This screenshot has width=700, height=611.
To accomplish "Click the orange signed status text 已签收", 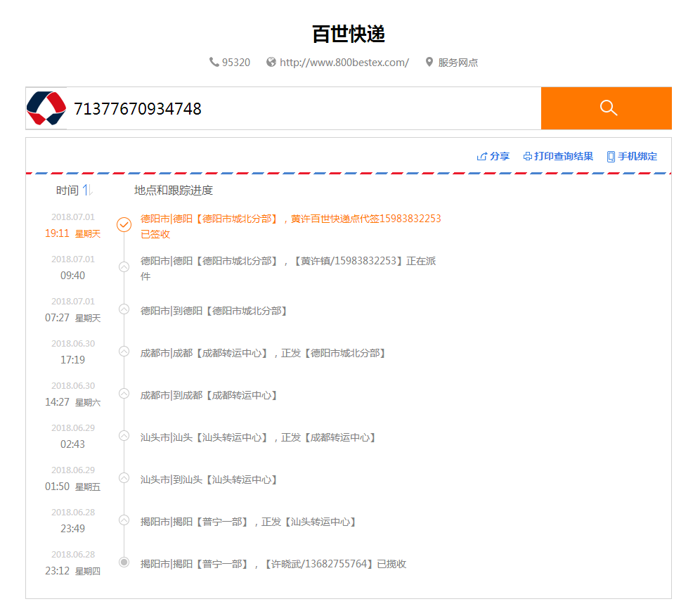I will tap(155, 234).
